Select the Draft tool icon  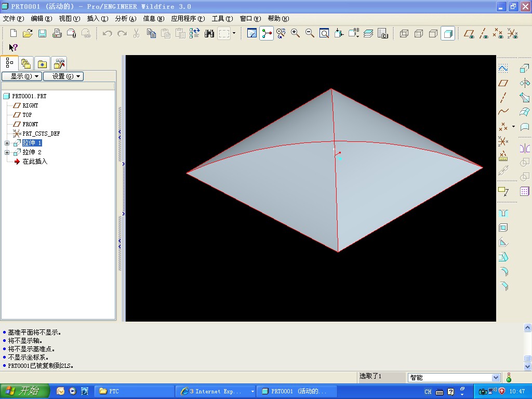coord(503,257)
